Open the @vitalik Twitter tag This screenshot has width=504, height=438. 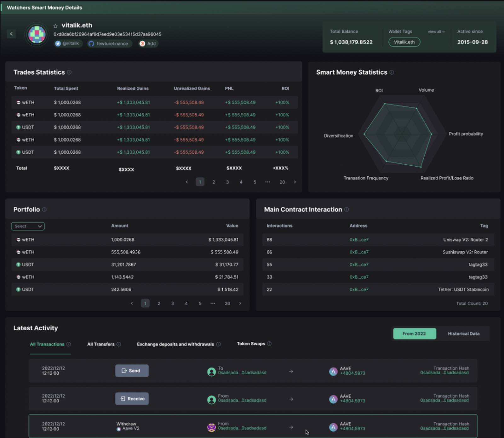click(x=67, y=43)
